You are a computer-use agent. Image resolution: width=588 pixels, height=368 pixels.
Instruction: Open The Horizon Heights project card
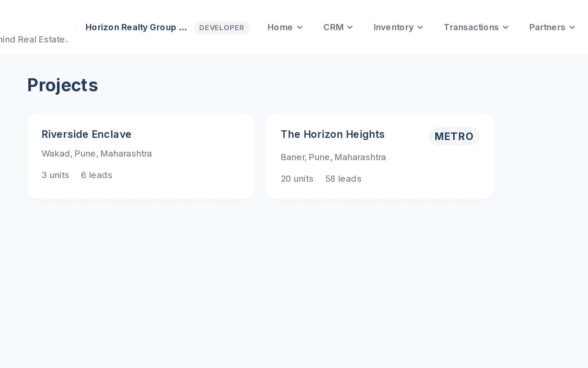click(x=380, y=156)
